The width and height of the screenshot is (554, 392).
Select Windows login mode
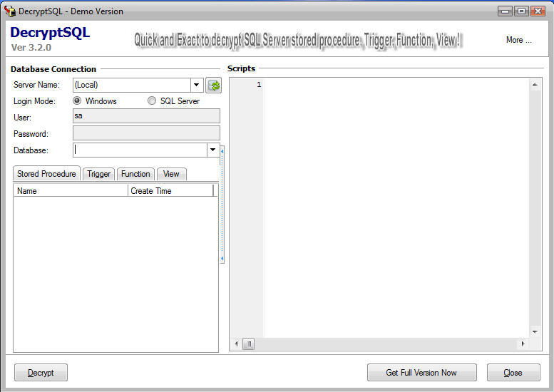77,101
